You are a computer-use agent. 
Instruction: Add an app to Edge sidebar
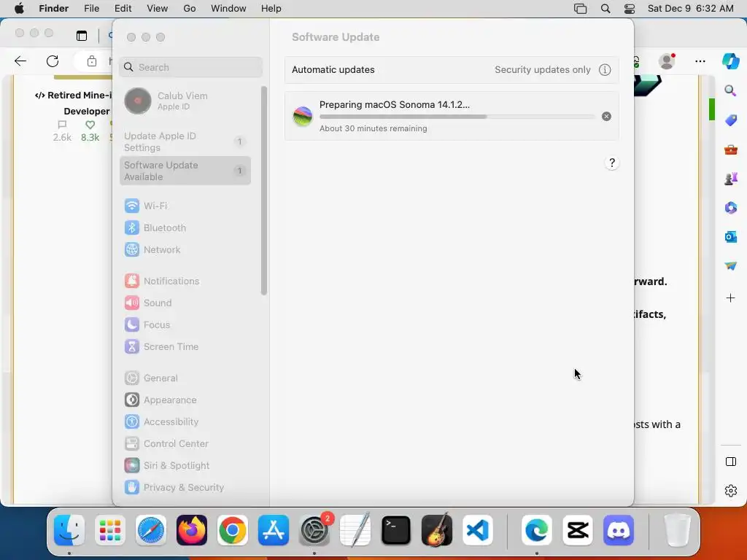(x=730, y=298)
